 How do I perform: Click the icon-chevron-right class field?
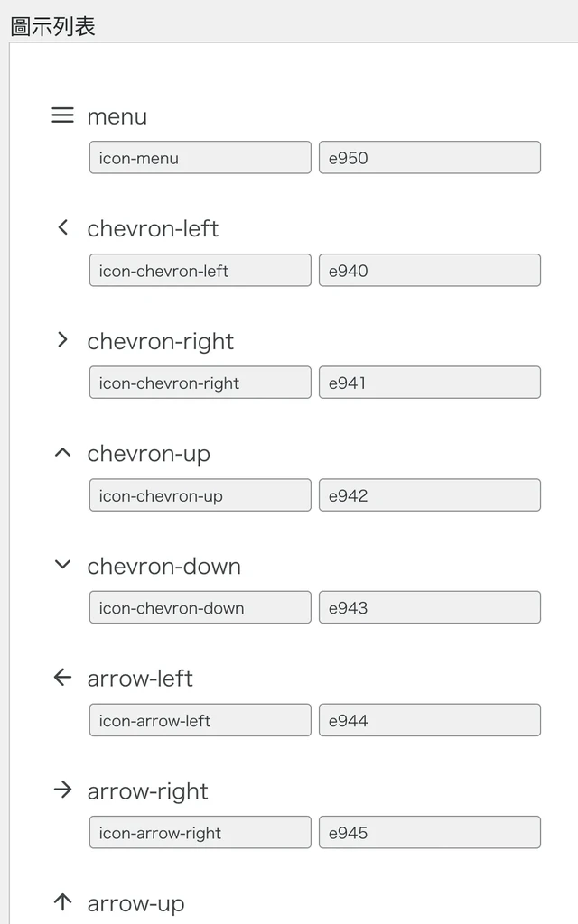point(200,383)
